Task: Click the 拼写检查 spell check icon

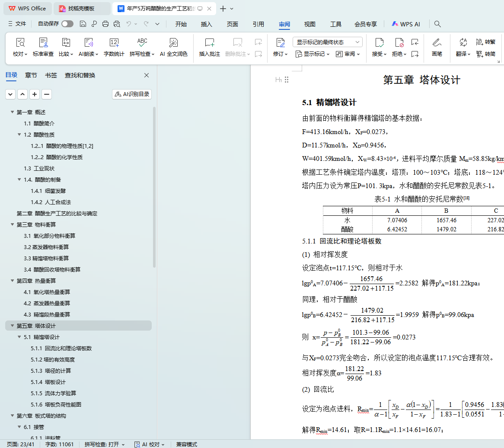Action: click(x=142, y=43)
